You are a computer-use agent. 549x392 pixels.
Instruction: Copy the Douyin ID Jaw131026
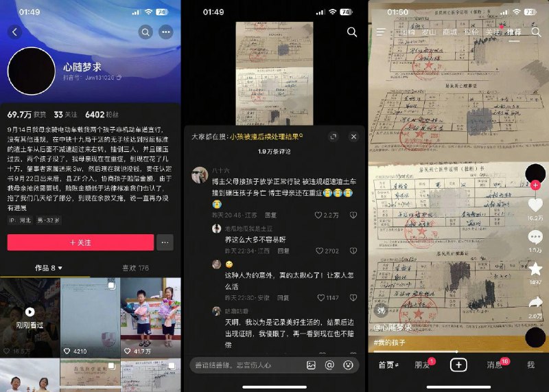point(119,78)
